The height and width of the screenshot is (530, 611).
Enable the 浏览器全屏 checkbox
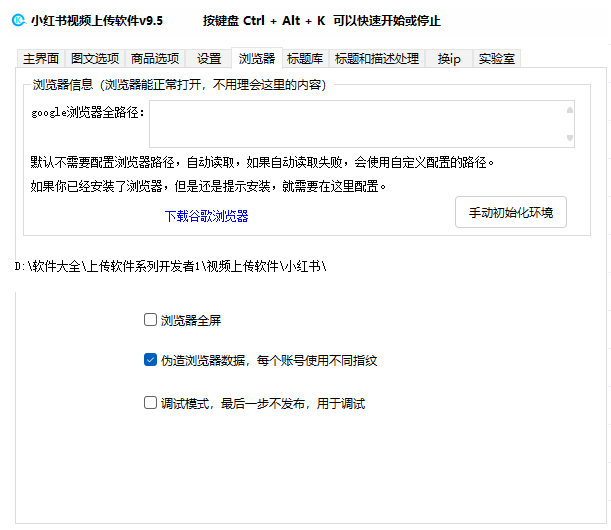150,320
